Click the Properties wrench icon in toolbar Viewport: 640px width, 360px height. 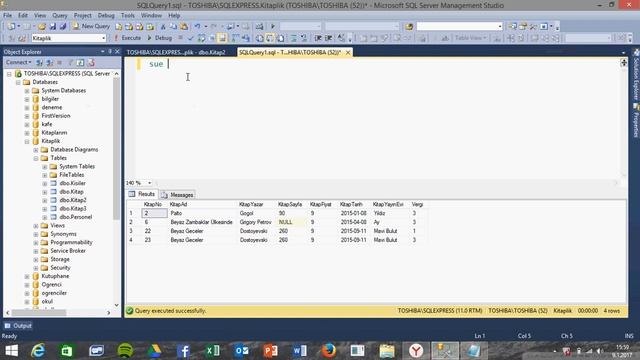tap(533, 26)
